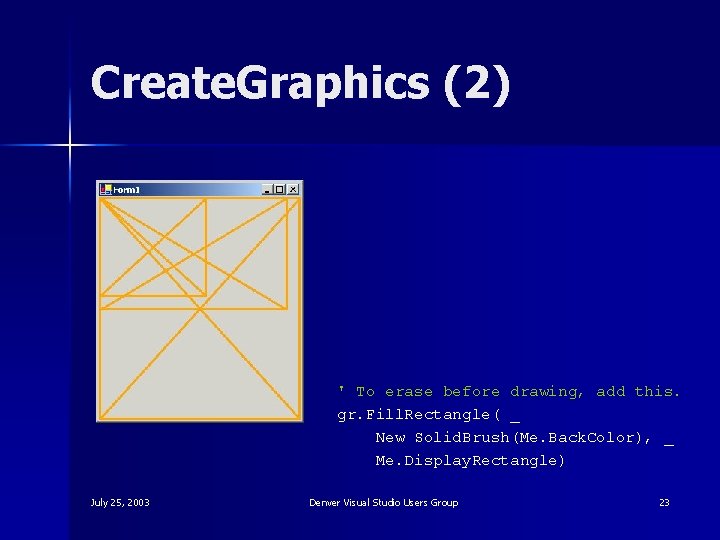Click the New SolidBrush(Me.BackColor) code line
The height and width of the screenshot is (540, 720).
click(524, 438)
